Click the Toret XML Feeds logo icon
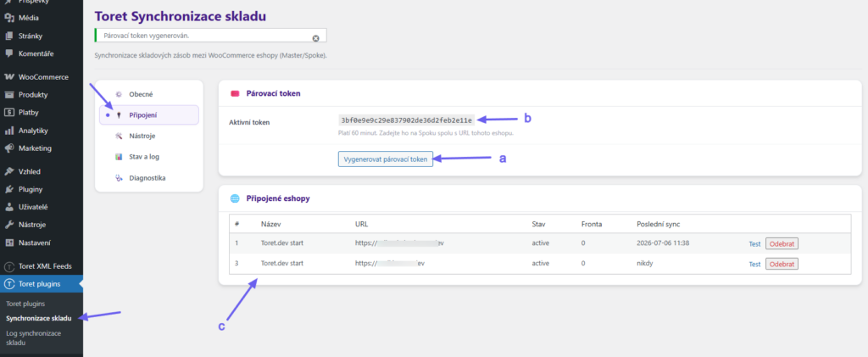 point(8,266)
